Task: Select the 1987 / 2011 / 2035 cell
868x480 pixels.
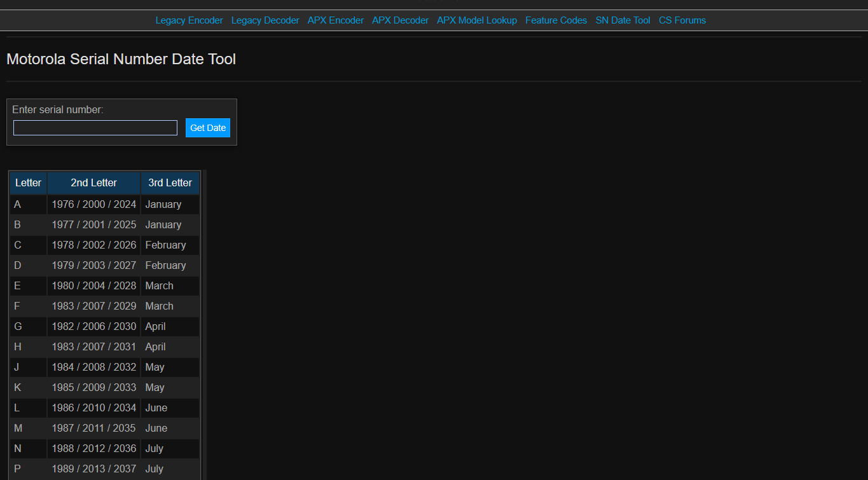Action: (x=94, y=429)
